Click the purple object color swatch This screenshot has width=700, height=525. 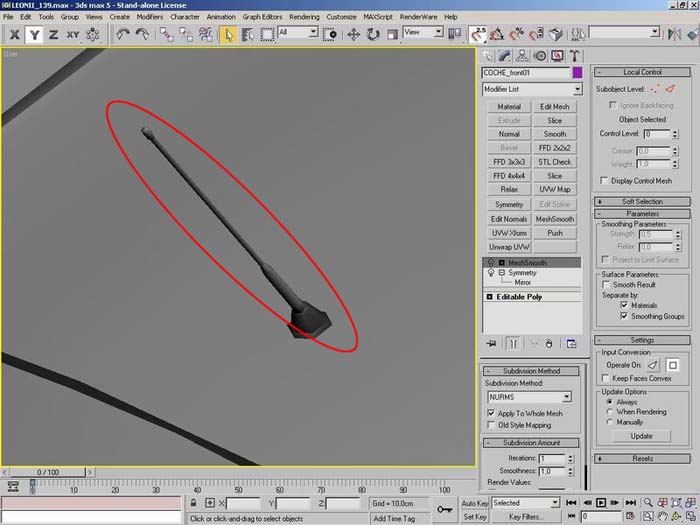[577, 73]
